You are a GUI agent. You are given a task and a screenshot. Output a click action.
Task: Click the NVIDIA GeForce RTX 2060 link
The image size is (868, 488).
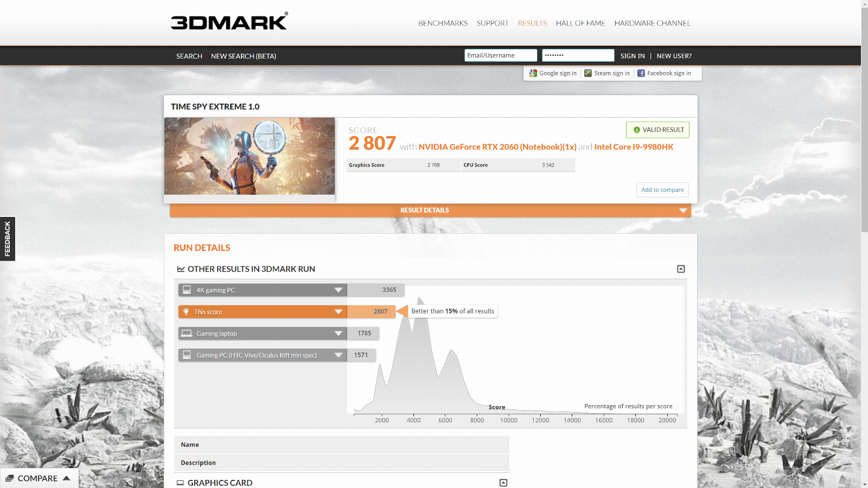497,147
